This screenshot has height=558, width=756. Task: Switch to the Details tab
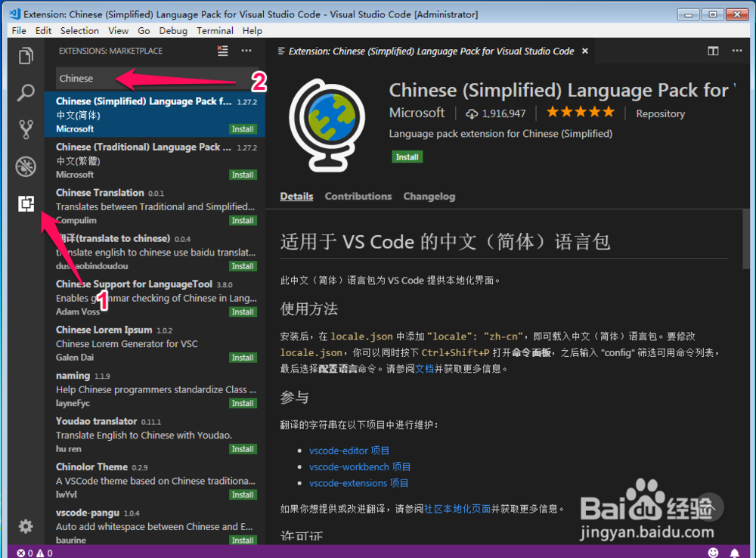pos(296,197)
